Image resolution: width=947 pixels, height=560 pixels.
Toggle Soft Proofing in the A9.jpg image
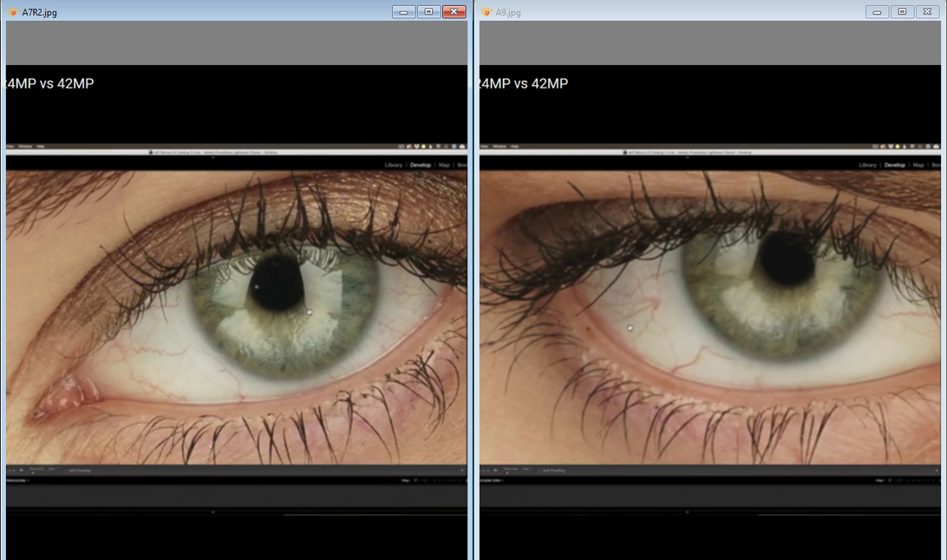(x=553, y=471)
